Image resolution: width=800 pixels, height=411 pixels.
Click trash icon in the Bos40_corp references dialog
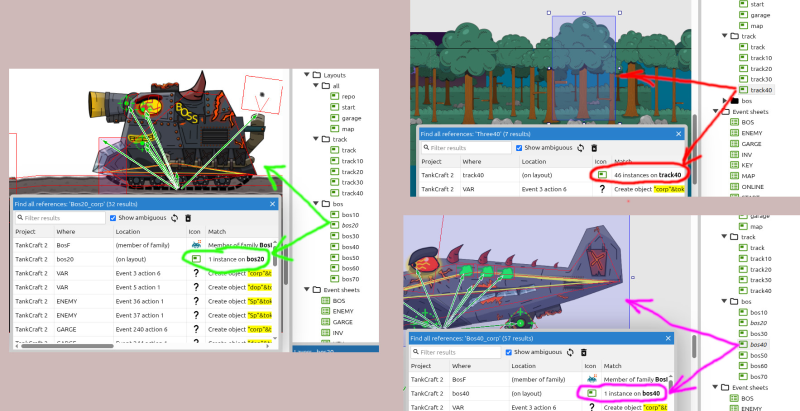(582, 352)
